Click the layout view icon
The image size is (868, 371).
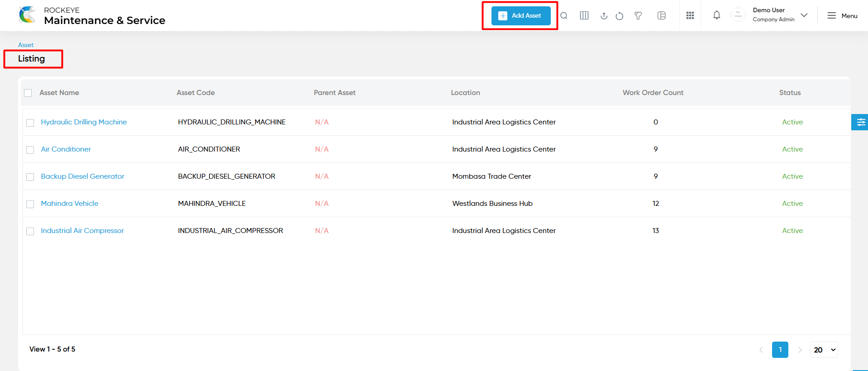point(662,16)
